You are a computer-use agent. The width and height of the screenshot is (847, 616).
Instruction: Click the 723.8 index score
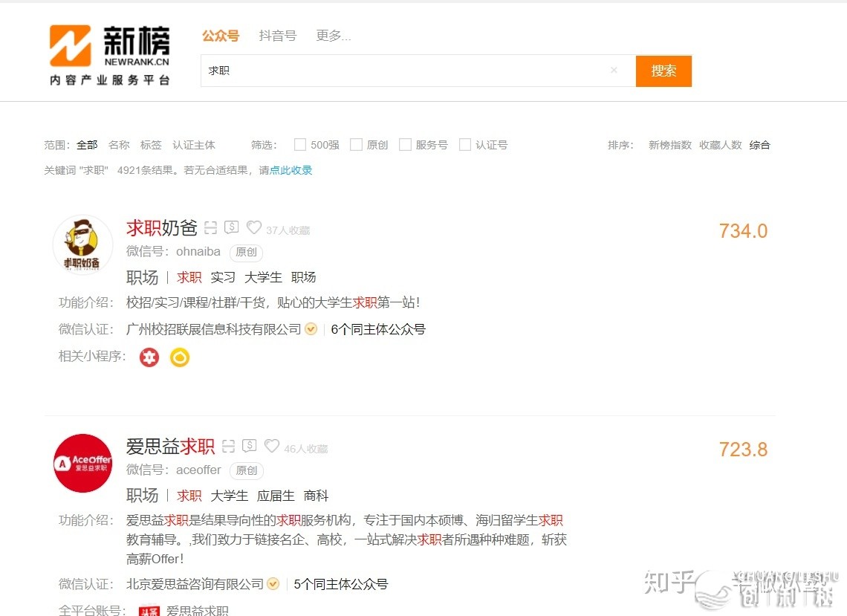[743, 450]
